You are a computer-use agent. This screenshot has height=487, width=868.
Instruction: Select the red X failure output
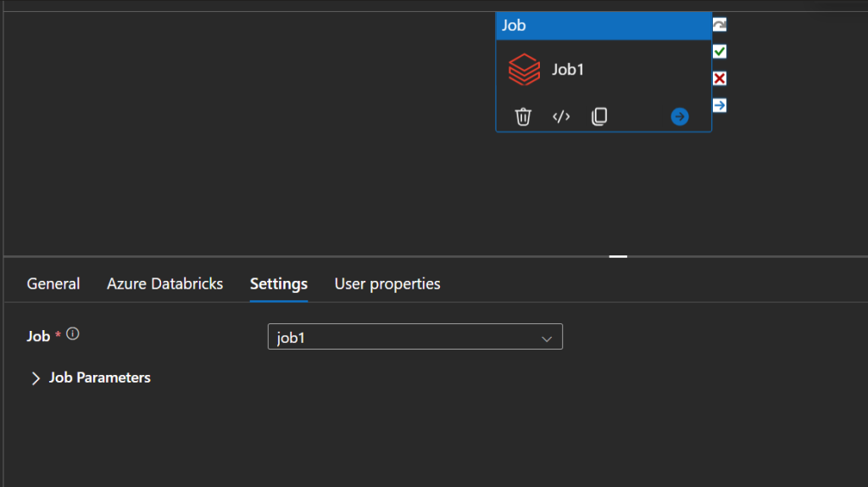point(720,79)
